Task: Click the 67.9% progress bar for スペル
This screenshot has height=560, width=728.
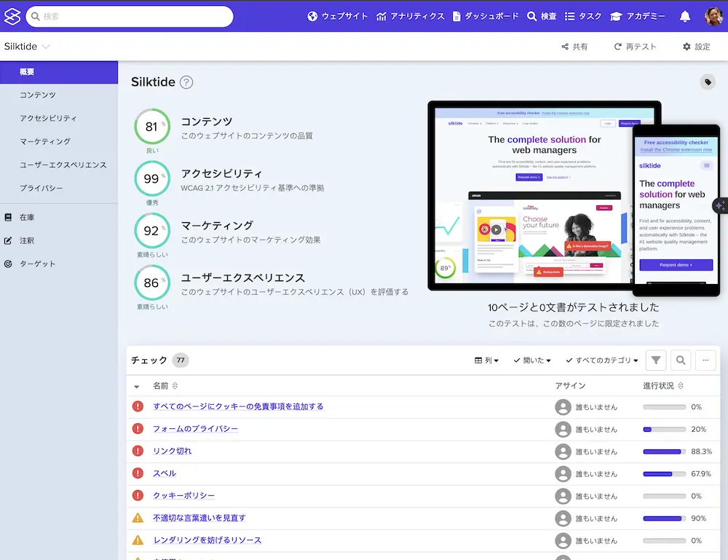Action: click(x=665, y=474)
